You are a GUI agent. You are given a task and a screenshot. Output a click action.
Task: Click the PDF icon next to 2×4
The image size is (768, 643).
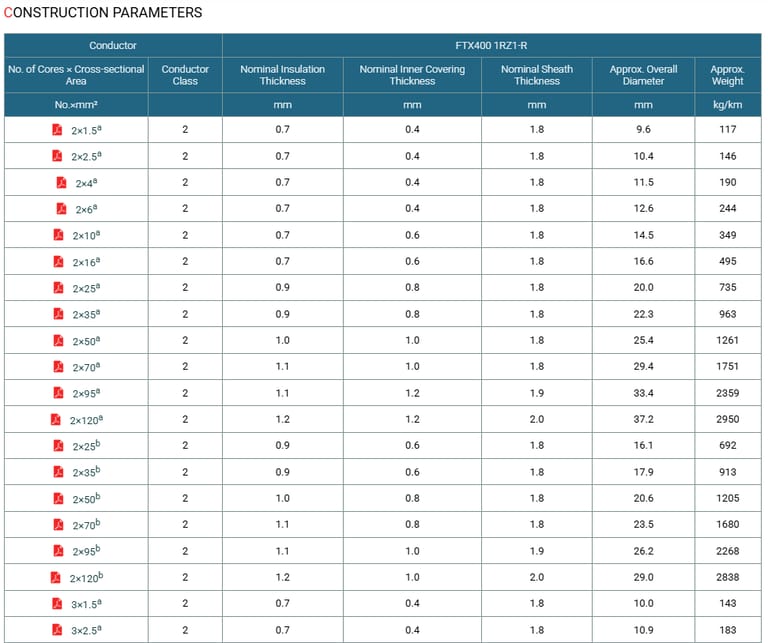[60, 182]
